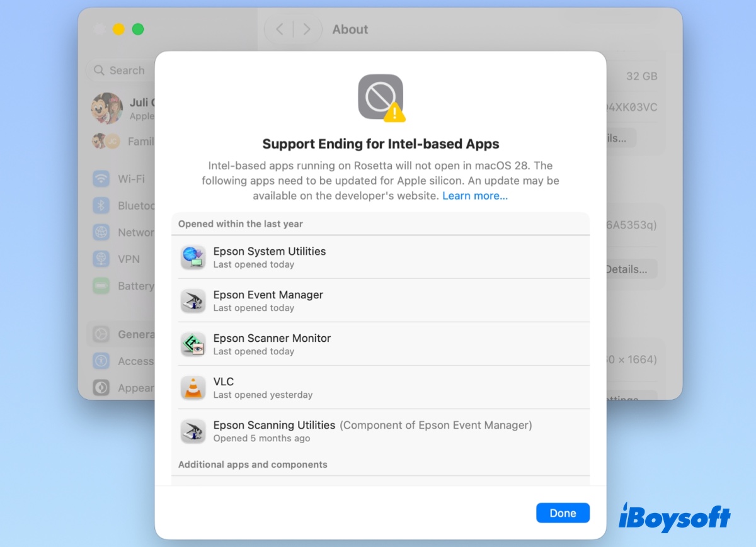Select the Epson Scanner Monitor row text
Image resolution: width=756 pixels, height=547 pixels.
tap(272, 338)
